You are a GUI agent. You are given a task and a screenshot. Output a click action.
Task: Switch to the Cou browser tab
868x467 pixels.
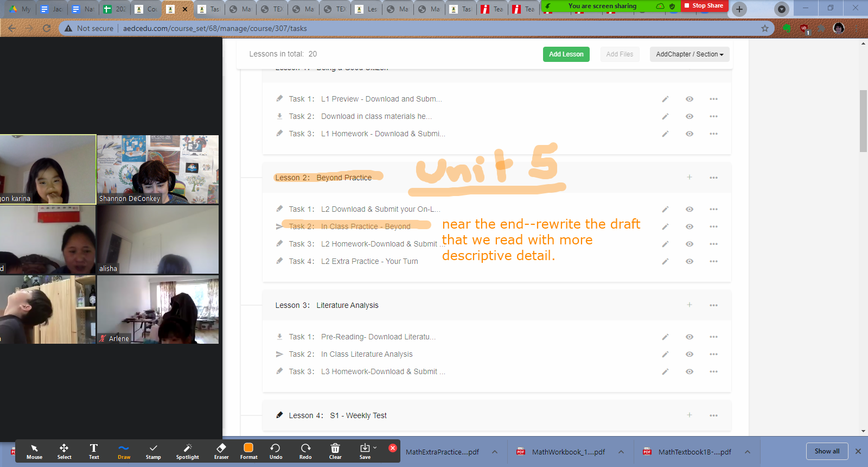(x=146, y=9)
